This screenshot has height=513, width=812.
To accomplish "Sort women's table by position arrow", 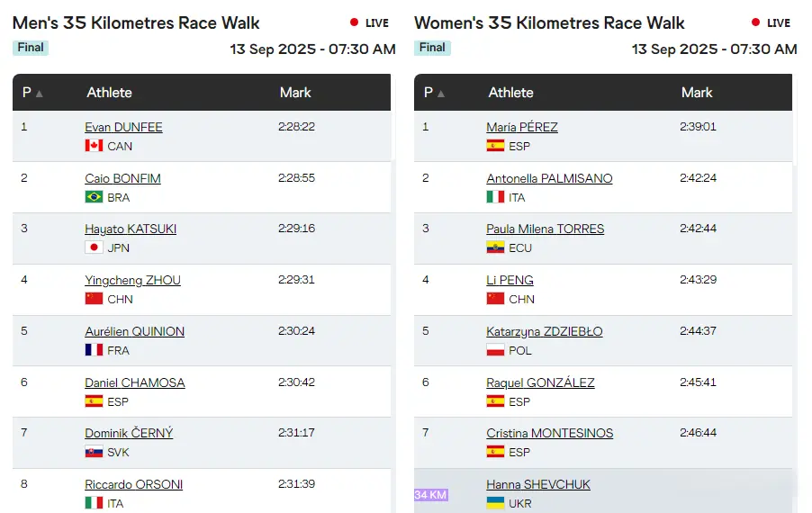I will click(441, 93).
